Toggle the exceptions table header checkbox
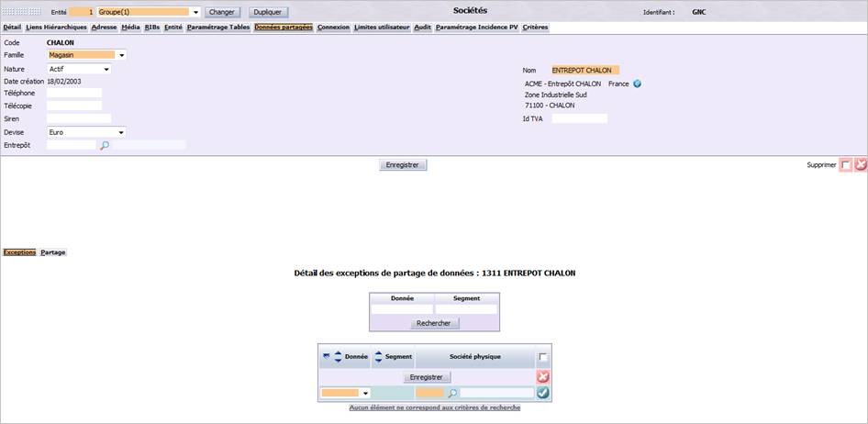 tap(543, 358)
